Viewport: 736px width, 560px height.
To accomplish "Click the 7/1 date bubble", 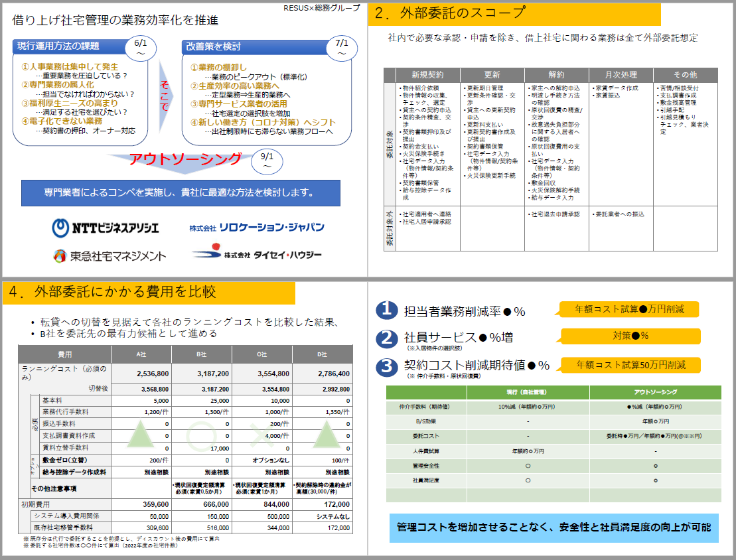I will (x=342, y=48).
